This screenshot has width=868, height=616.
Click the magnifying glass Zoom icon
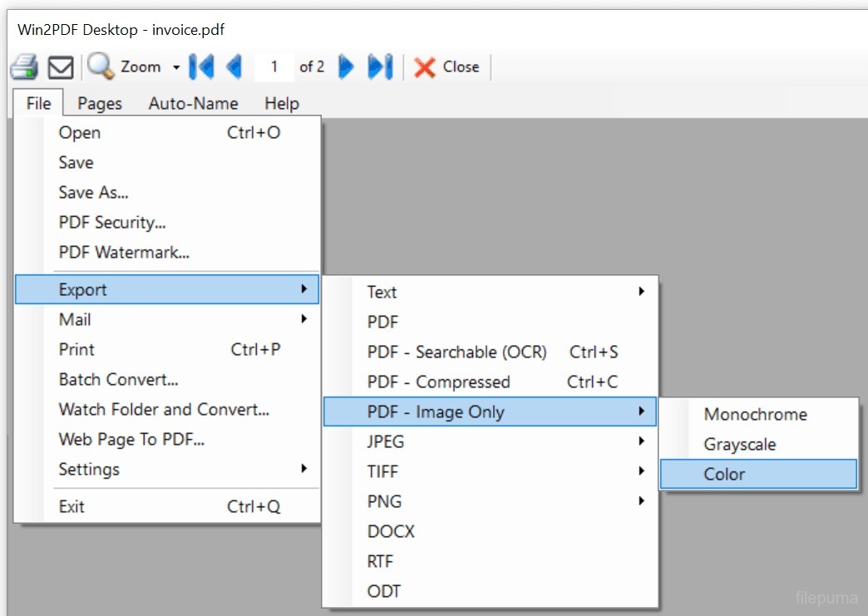click(101, 67)
